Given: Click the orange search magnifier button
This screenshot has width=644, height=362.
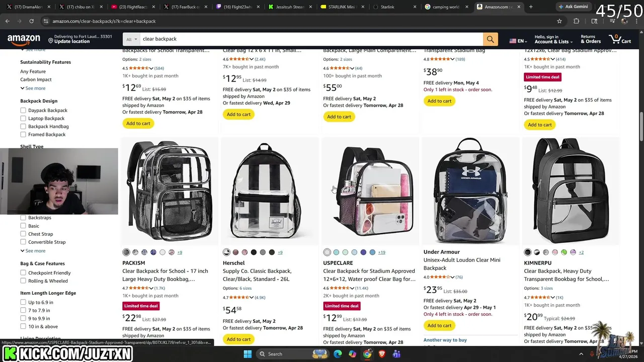Looking at the screenshot, I should tap(490, 39).
